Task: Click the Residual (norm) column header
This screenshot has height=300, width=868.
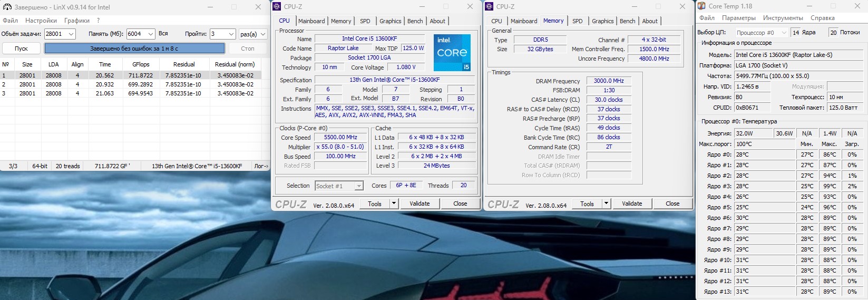Action: [235, 64]
